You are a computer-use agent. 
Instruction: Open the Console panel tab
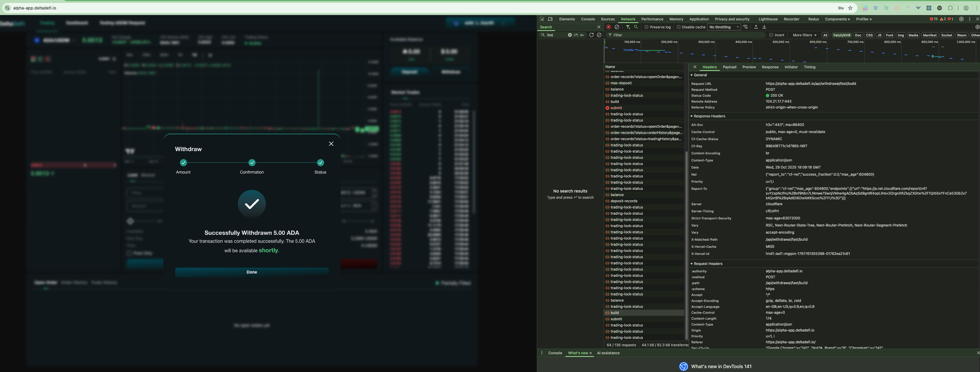click(588, 19)
